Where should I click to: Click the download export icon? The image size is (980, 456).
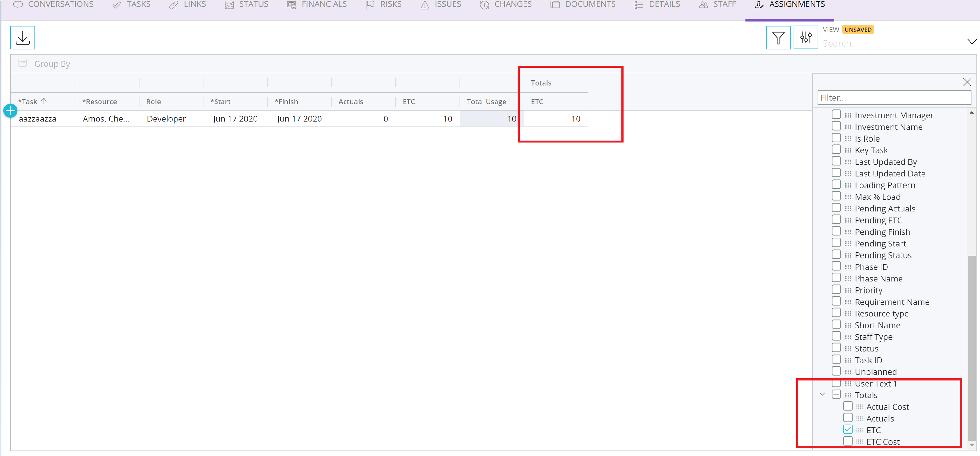pyautogui.click(x=23, y=38)
